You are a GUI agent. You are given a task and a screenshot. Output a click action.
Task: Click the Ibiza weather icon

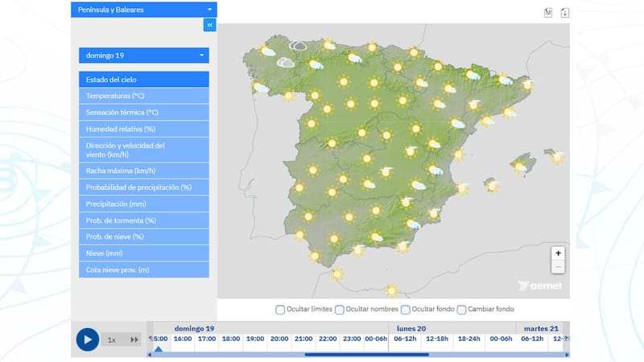coord(493,186)
